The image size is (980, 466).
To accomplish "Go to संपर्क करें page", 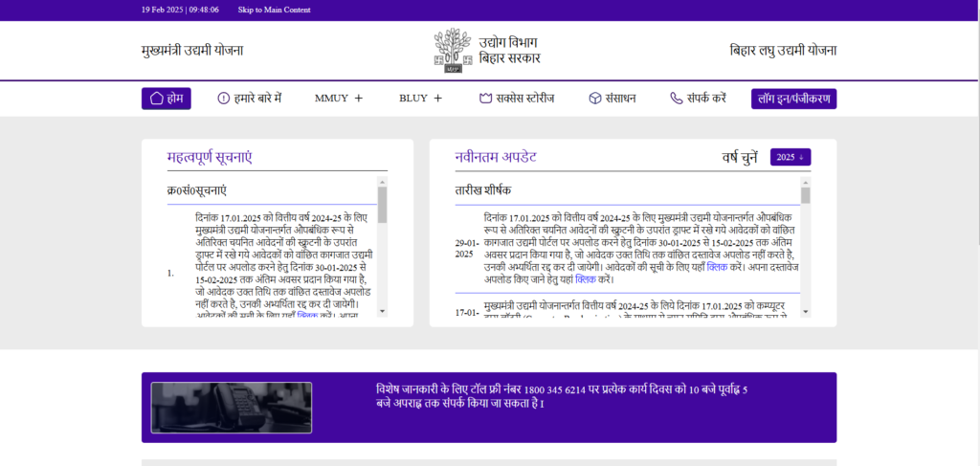I will (x=698, y=99).
